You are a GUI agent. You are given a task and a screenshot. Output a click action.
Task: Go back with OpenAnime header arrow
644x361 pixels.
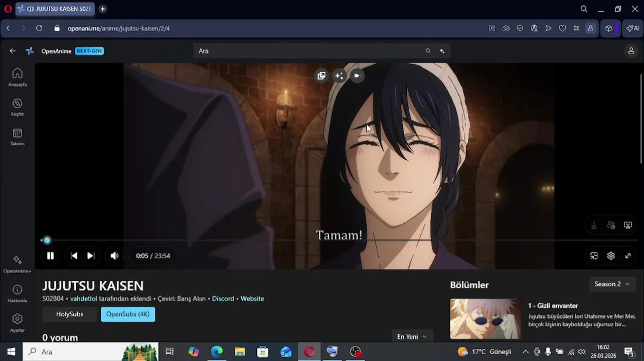[13, 51]
